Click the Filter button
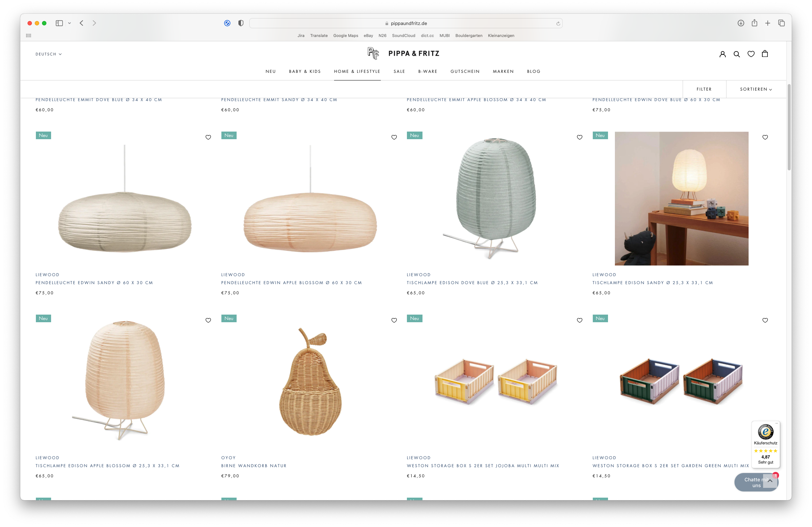The height and width of the screenshot is (527, 812). point(704,89)
